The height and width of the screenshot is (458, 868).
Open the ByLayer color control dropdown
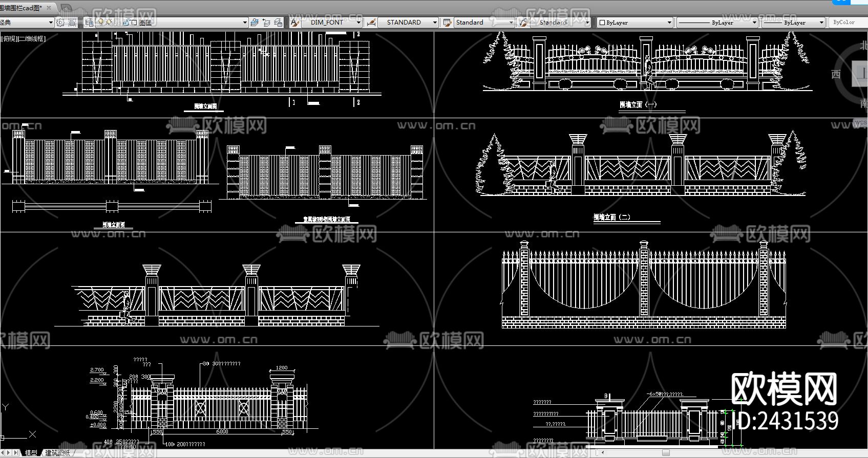click(635, 23)
